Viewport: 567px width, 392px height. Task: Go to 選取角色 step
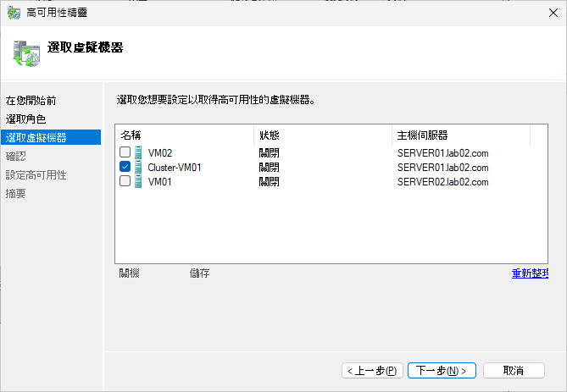[26, 119]
